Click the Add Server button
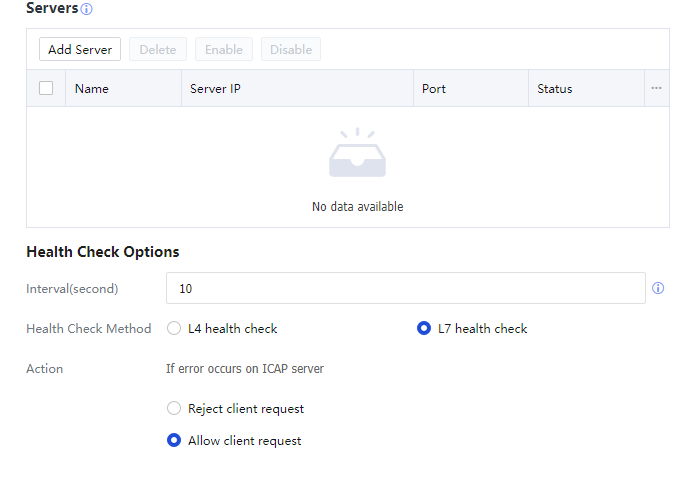The height and width of the screenshot is (477, 700). (80, 49)
